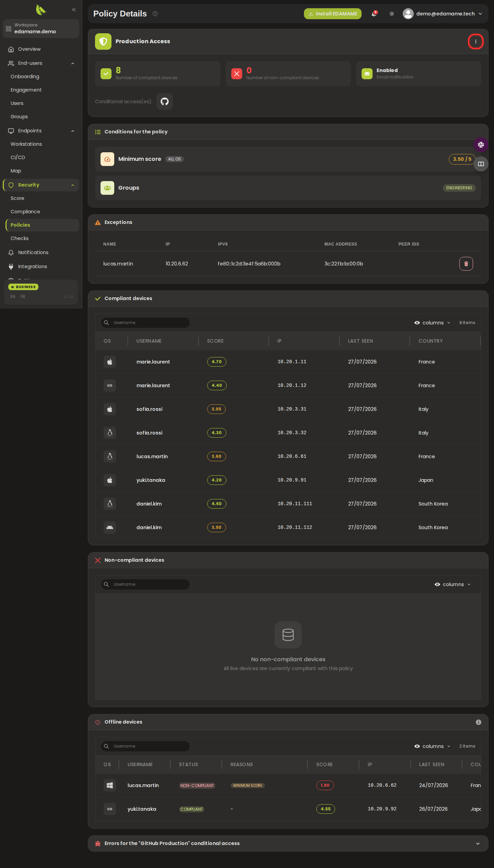Open the documentation book floating icon
This screenshot has height=868, width=494.
click(481, 164)
